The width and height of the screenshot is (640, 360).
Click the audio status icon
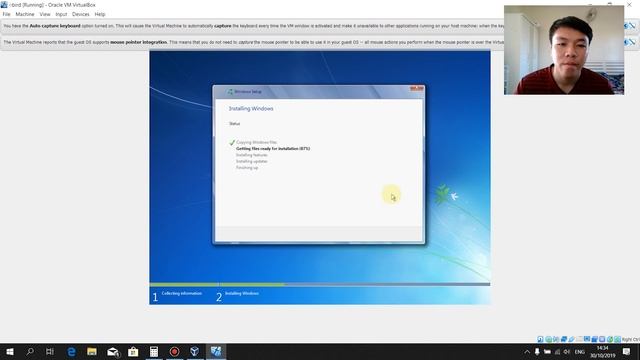coord(556,339)
